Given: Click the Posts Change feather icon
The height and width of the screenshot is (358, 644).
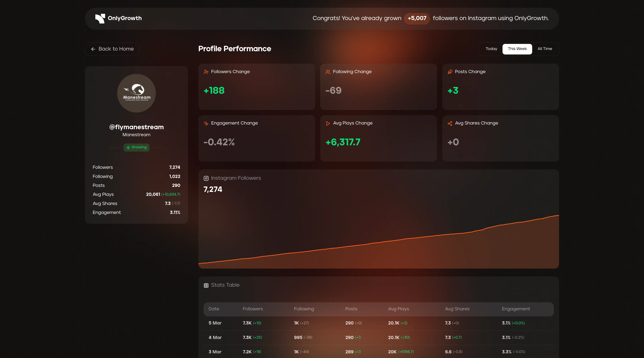Looking at the screenshot, I should click(450, 72).
